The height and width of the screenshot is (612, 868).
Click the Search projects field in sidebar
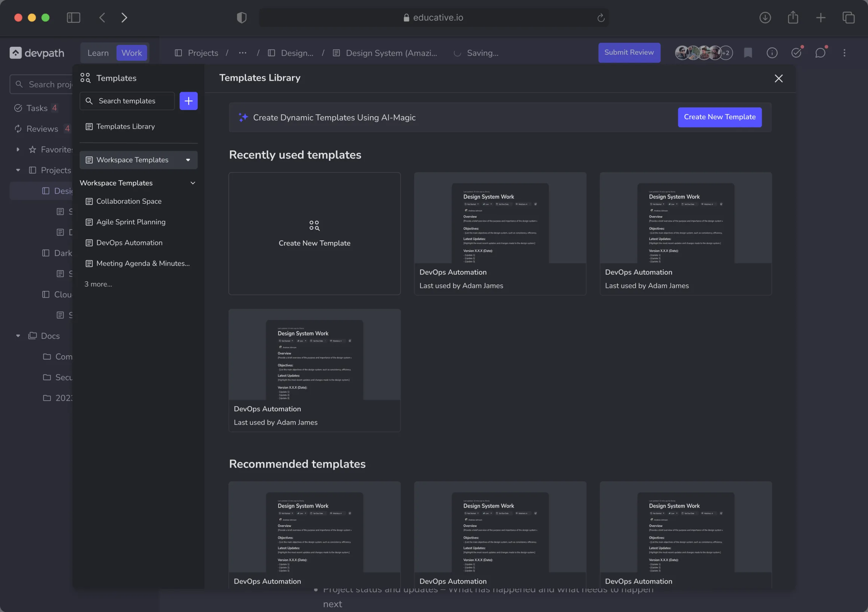pos(42,84)
